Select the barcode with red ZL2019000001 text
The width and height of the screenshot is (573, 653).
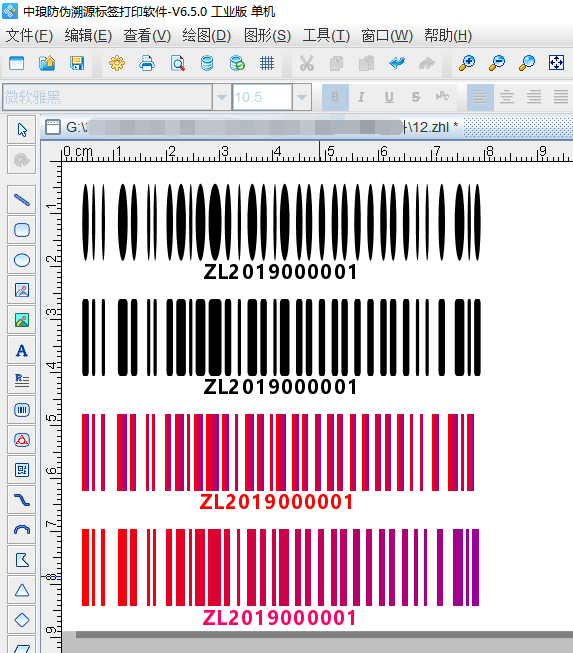coord(278,462)
